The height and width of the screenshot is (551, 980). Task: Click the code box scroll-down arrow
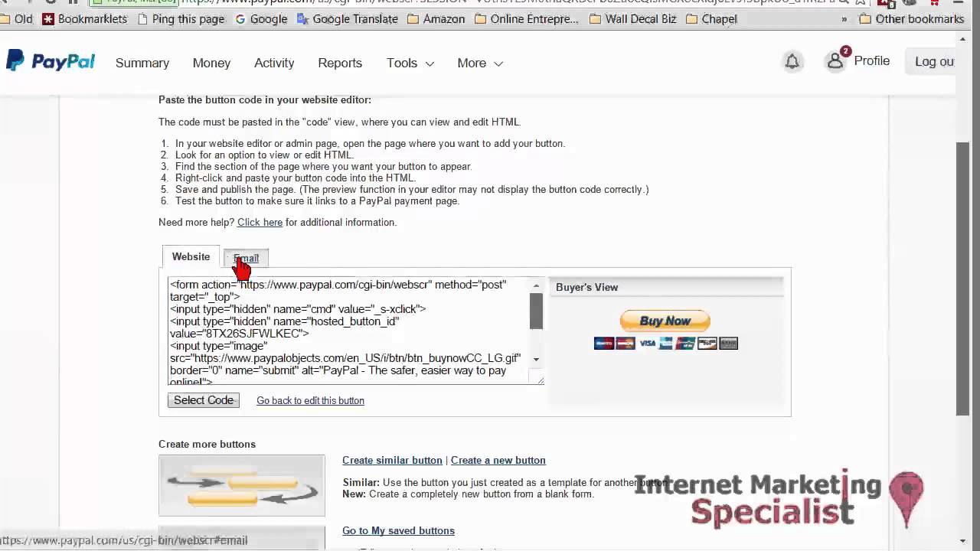click(536, 359)
